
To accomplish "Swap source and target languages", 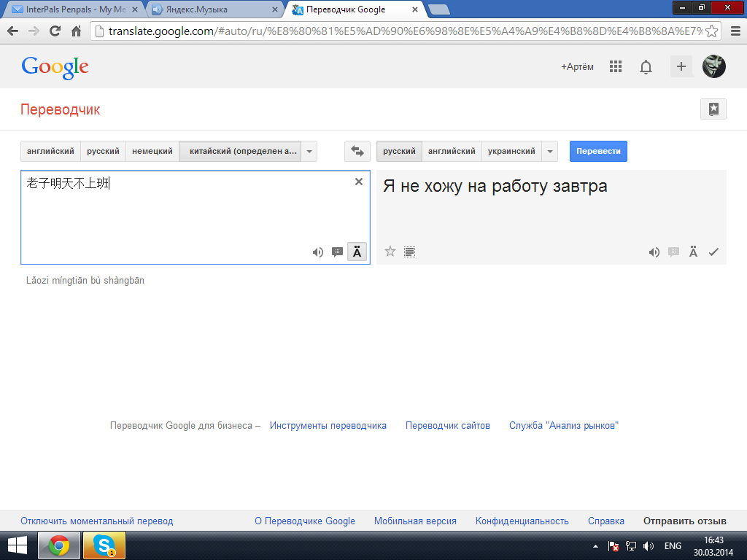I will coord(357,151).
